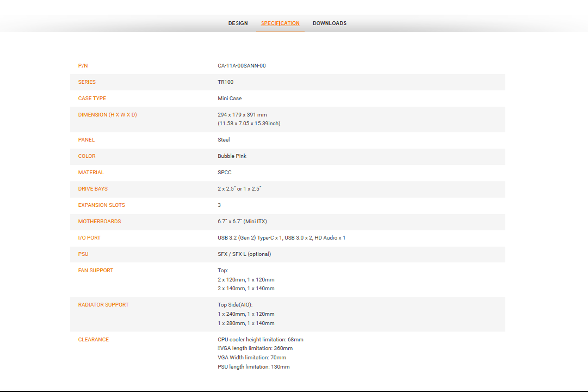Click the Radiator Support label
This screenshot has width=588, height=392.
103,305
